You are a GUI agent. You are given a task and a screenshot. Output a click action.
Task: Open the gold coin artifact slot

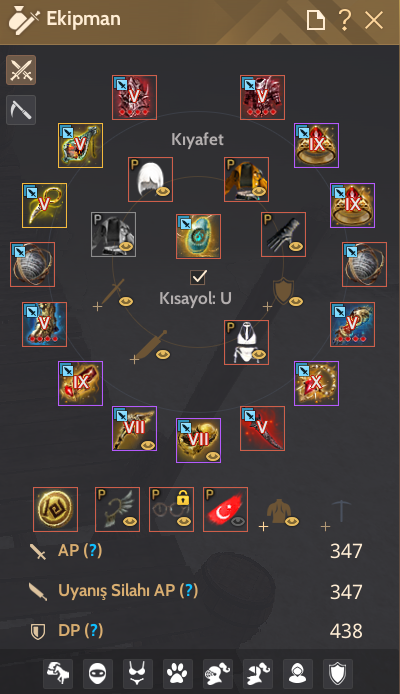pos(55,509)
